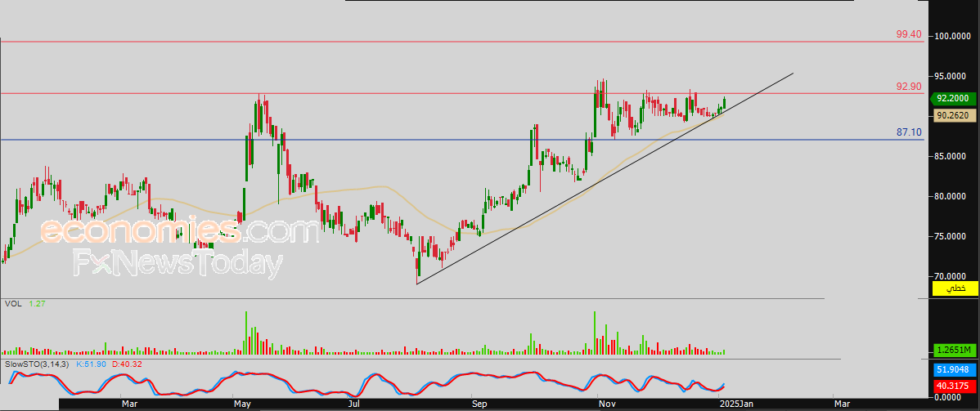980x411 pixels.
Task: Click the yellow Arabic scale label box
Action: [x=955, y=288]
